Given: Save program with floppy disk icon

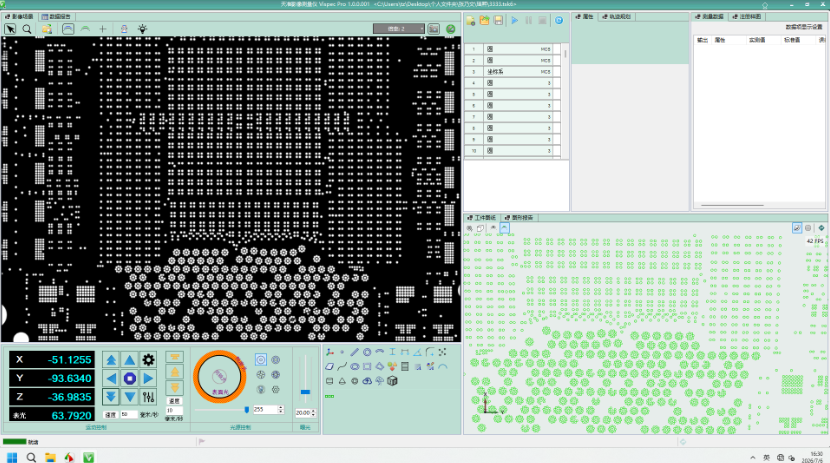Looking at the screenshot, I should coord(498,21).
